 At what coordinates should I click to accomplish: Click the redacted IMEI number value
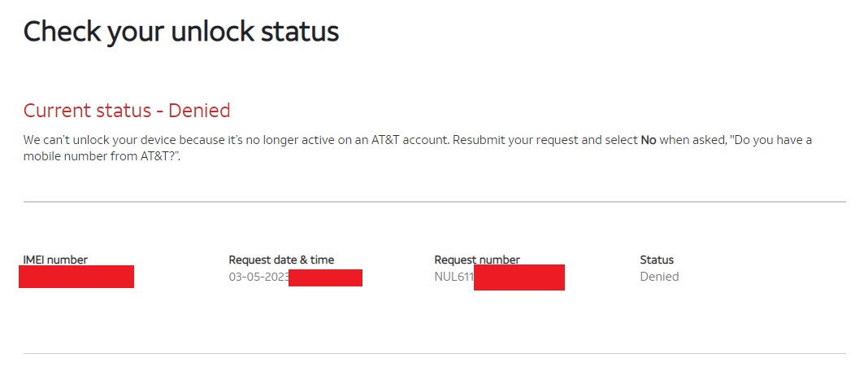click(x=76, y=277)
